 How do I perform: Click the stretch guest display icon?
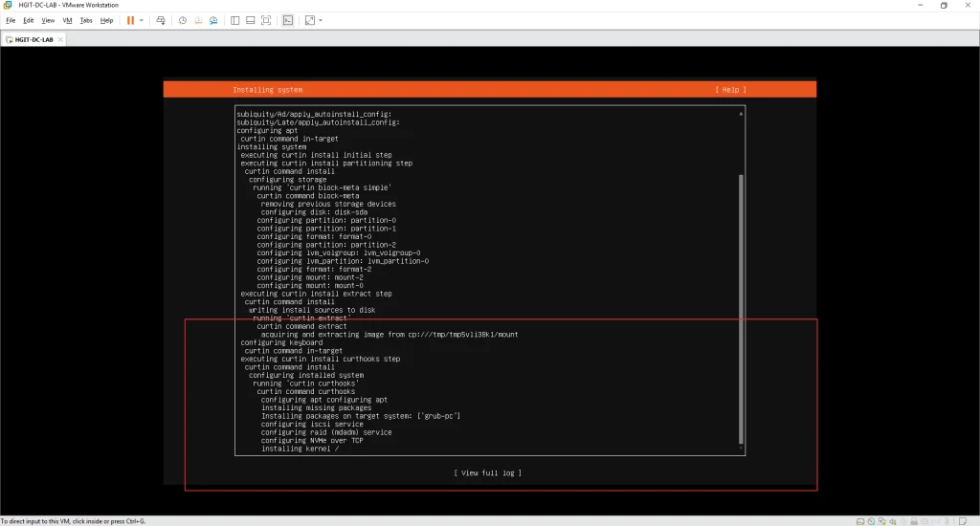310,21
